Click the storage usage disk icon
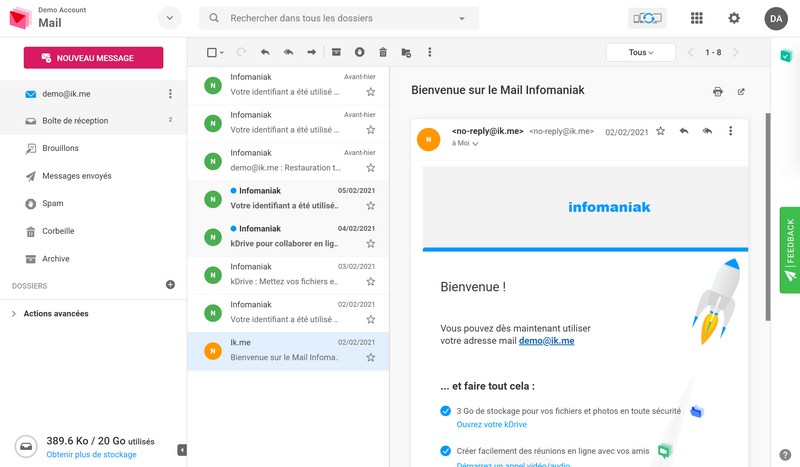The image size is (800, 467). point(26,447)
